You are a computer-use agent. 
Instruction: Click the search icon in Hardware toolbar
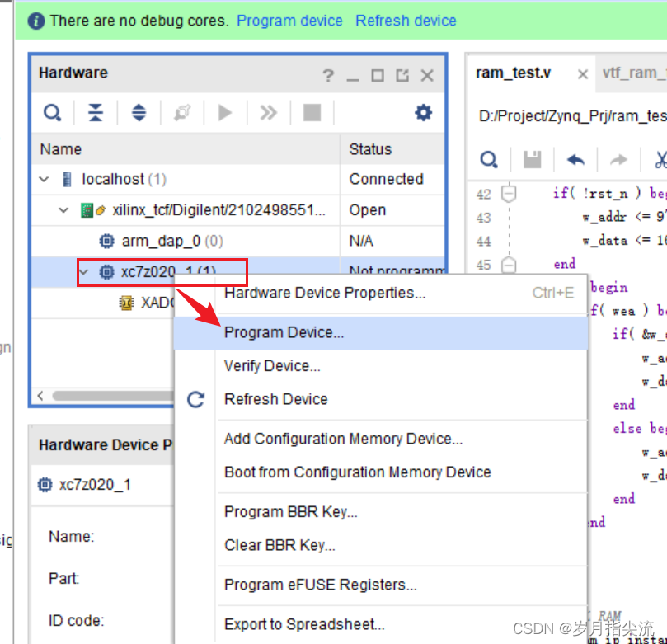[x=52, y=113]
